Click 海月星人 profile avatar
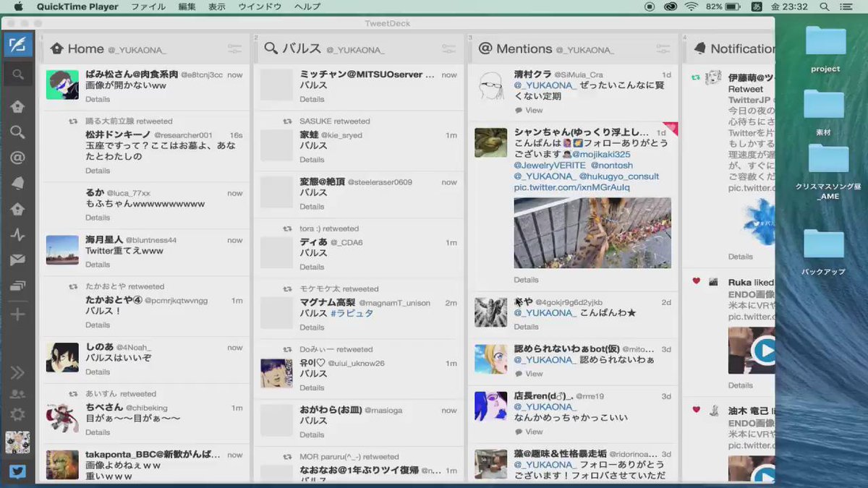This screenshot has height=488, width=868. tap(62, 250)
